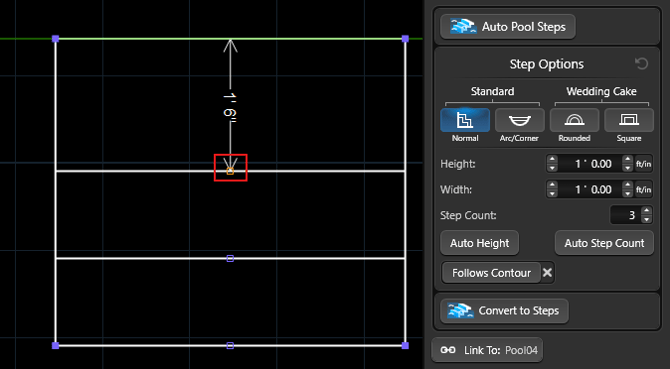Toggle the Follows Contour option
This screenshot has height=369, width=670.
click(491, 273)
